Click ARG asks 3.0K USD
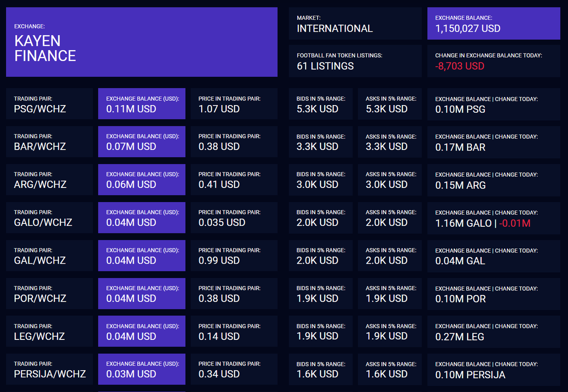 pyautogui.click(x=390, y=179)
